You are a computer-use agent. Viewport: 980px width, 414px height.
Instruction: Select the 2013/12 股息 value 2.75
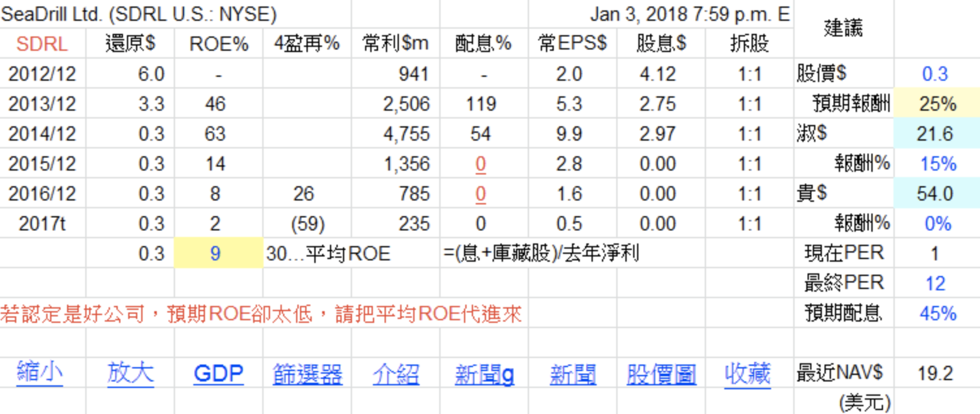point(658,103)
